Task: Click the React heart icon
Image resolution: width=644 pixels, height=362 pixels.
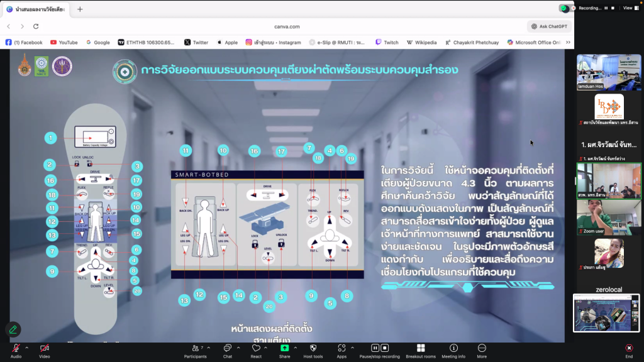Action: point(256,348)
